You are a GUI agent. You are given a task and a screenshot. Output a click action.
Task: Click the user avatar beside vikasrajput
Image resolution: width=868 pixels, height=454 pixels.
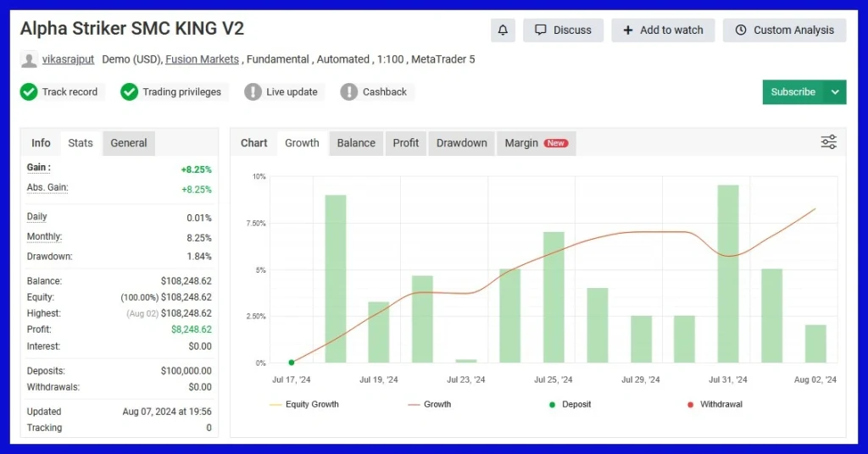[30, 60]
